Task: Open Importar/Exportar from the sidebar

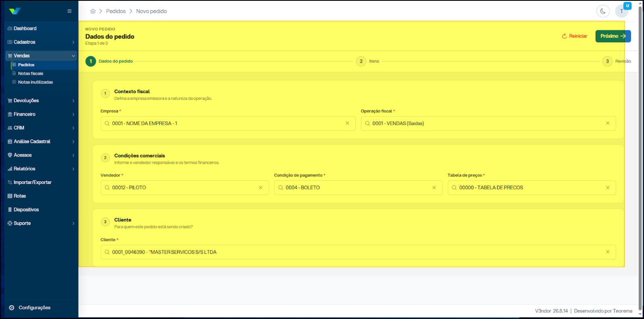Action: click(x=41, y=182)
